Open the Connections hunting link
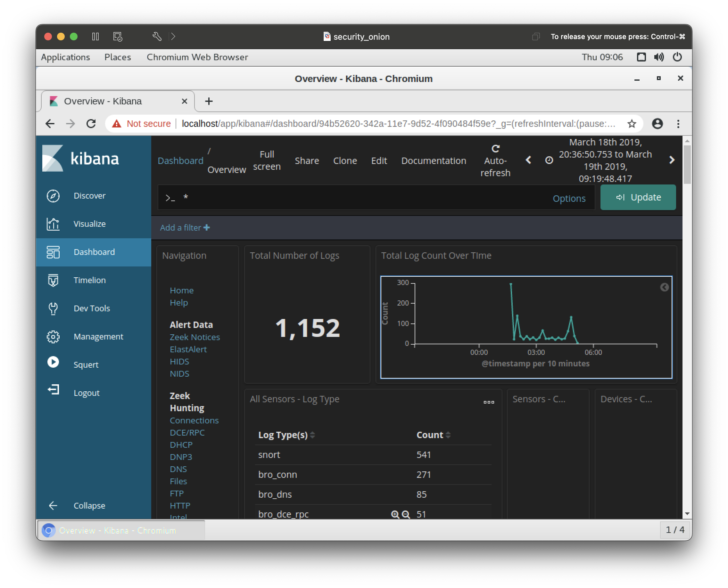 click(194, 420)
